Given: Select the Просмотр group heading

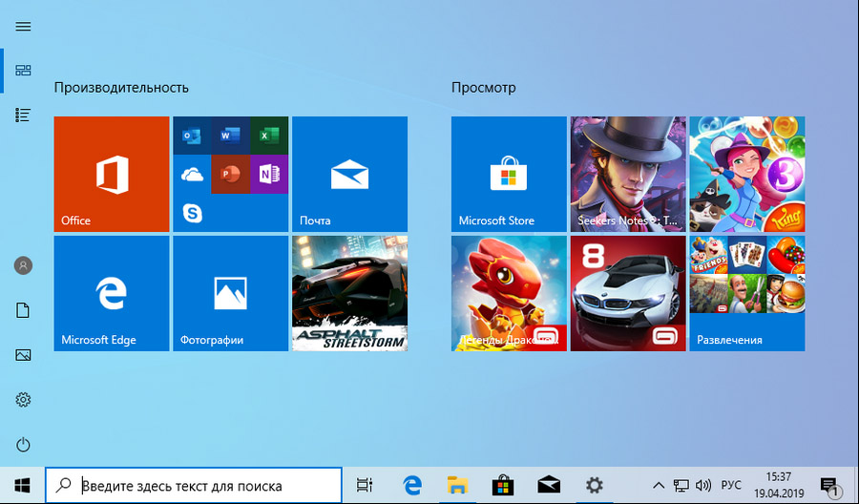Looking at the screenshot, I should (484, 88).
